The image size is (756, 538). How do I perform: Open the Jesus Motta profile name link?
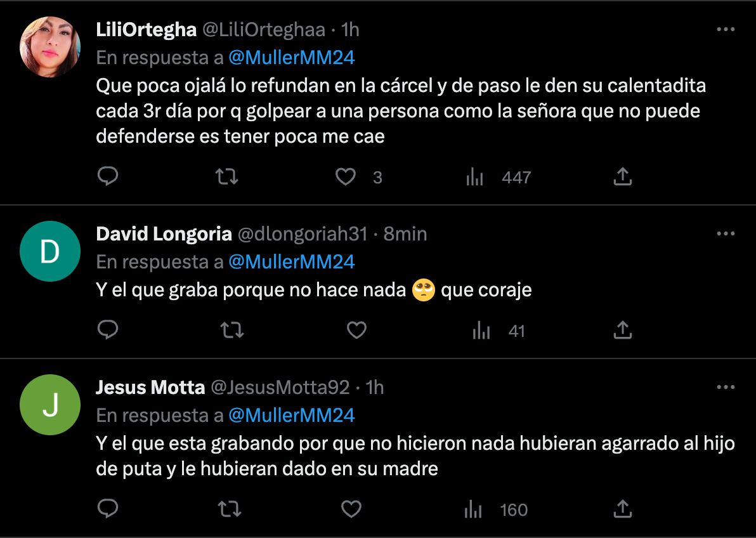pyautogui.click(x=150, y=387)
